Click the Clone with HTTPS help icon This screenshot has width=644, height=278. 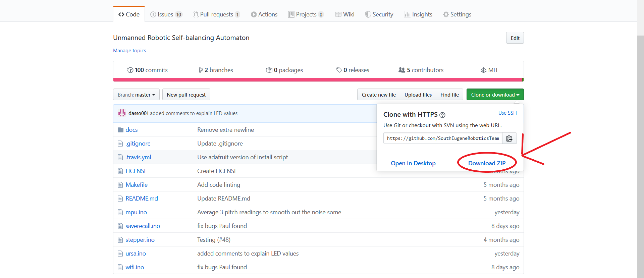[442, 115]
